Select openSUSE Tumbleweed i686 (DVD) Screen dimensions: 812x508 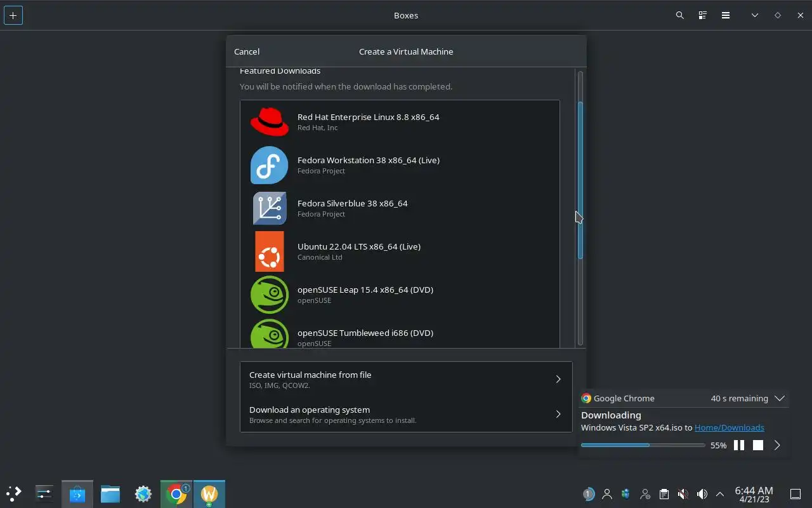click(400, 332)
